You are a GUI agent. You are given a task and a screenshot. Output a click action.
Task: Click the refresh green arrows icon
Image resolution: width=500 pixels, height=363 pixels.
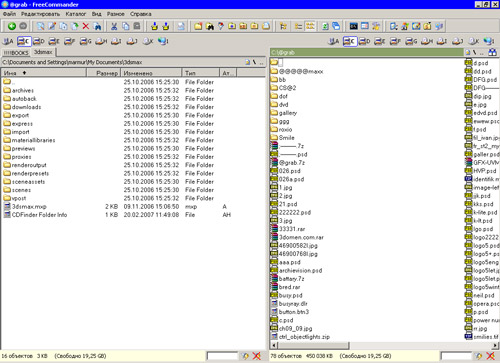click(x=325, y=26)
